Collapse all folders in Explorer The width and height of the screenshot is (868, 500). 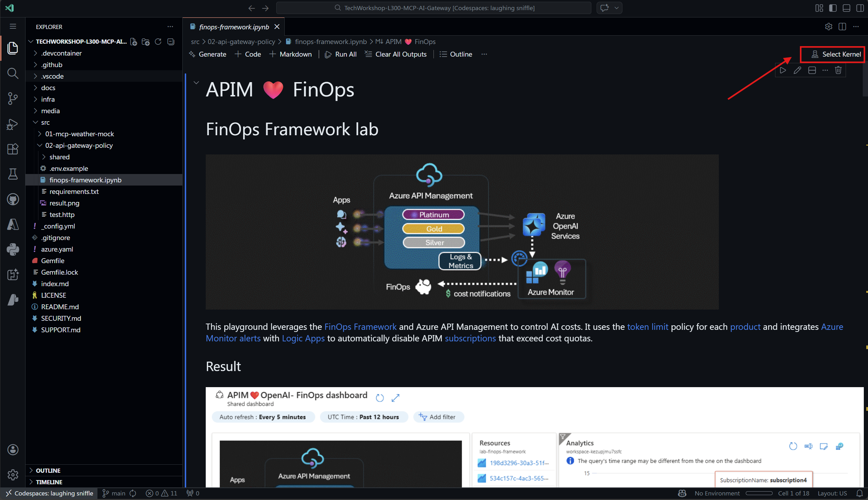point(171,42)
